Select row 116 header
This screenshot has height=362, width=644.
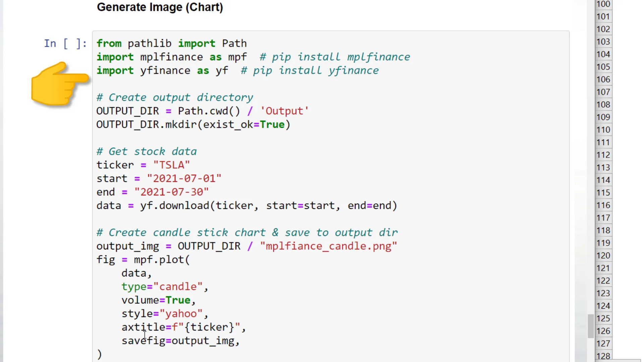(x=603, y=205)
